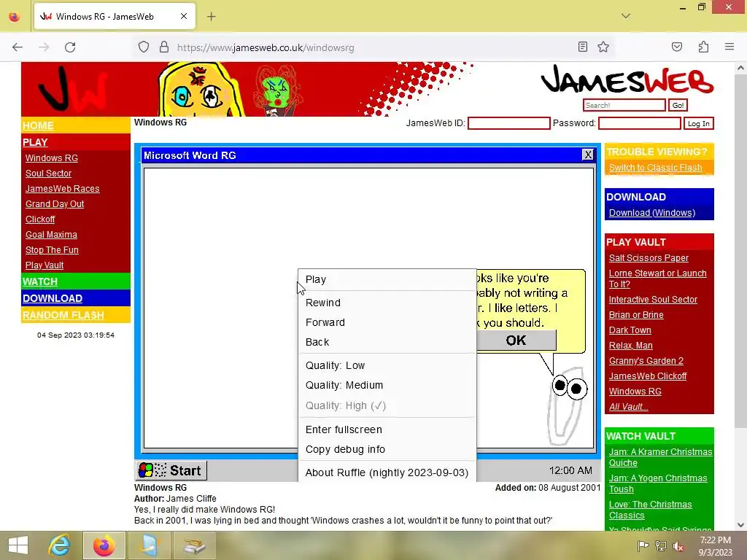Viewport: 747px width, 560px height.
Task: Open the JamesWeb Races link
Action: pyautogui.click(x=63, y=189)
